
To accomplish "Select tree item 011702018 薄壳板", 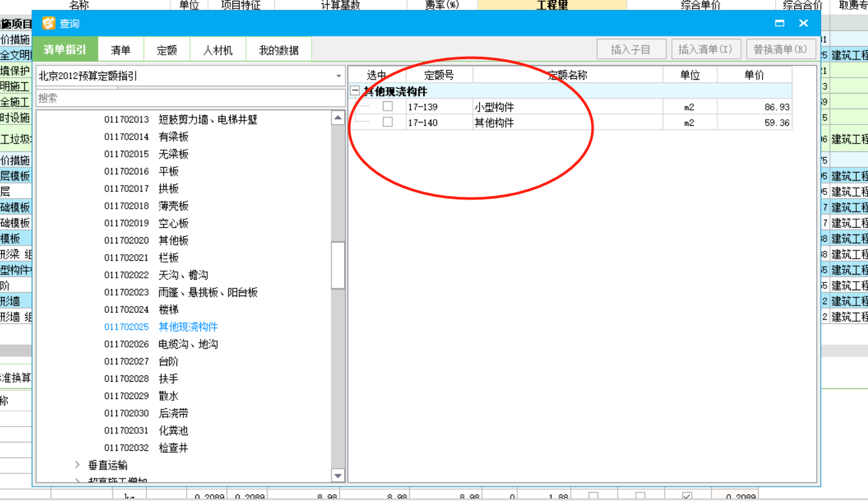I will [146, 205].
